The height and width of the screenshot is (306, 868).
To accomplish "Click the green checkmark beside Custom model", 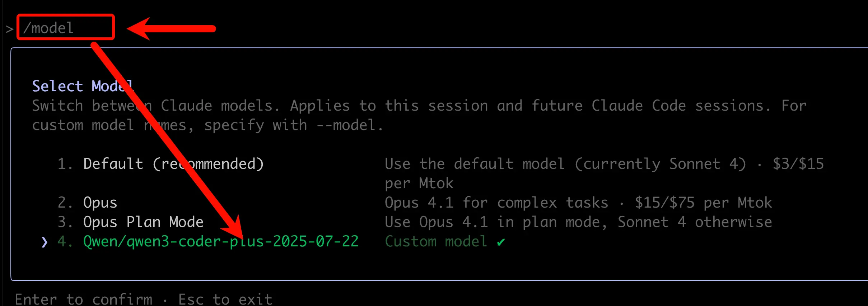I will 501,242.
